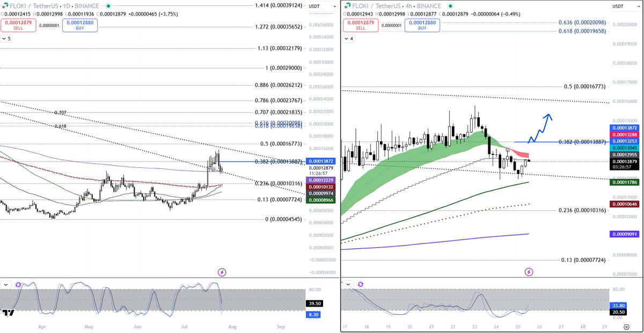
Task: Collapse the stochastic pane legend on 4h chart
Action: 347,284
